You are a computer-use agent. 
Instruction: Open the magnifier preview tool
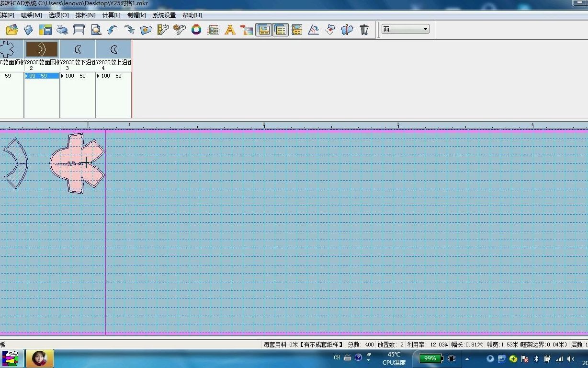(96, 29)
